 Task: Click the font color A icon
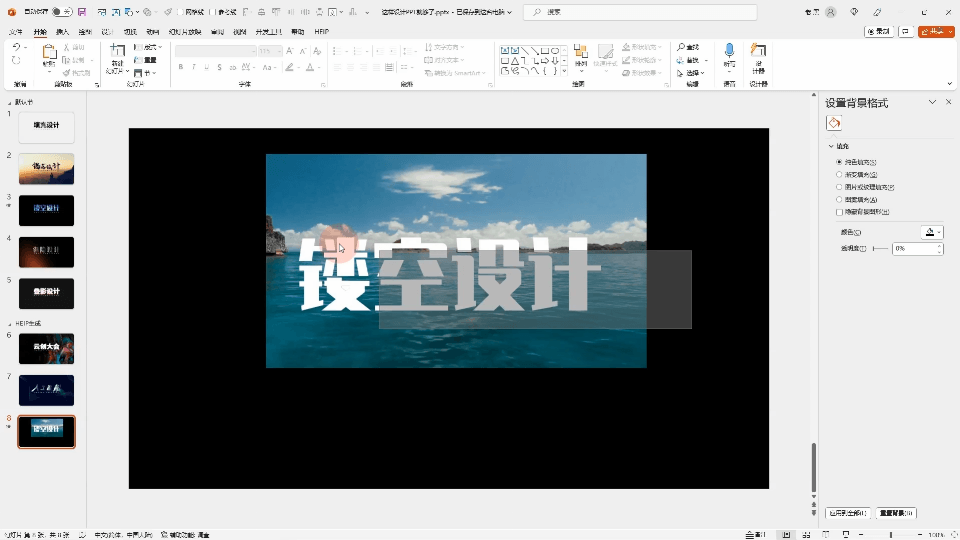click(310, 67)
